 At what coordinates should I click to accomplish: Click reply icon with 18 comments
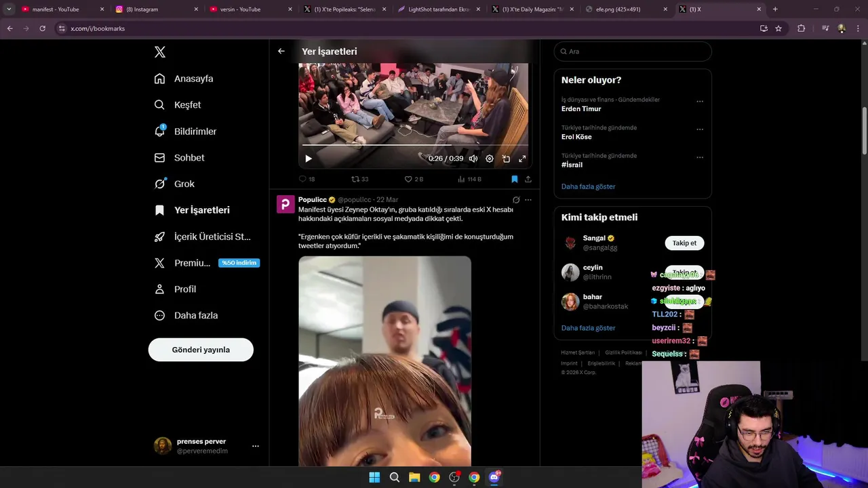pos(307,179)
